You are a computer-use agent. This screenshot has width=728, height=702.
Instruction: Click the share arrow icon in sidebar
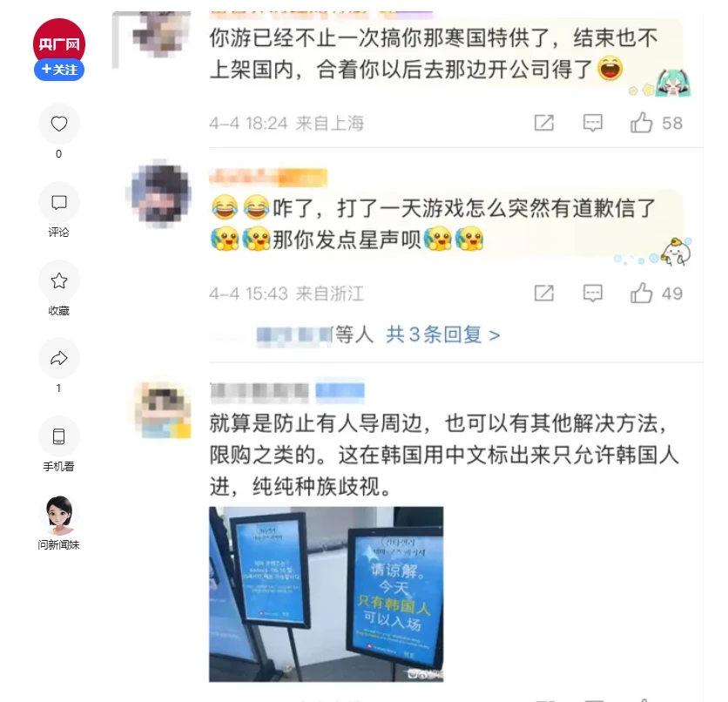(59, 359)
